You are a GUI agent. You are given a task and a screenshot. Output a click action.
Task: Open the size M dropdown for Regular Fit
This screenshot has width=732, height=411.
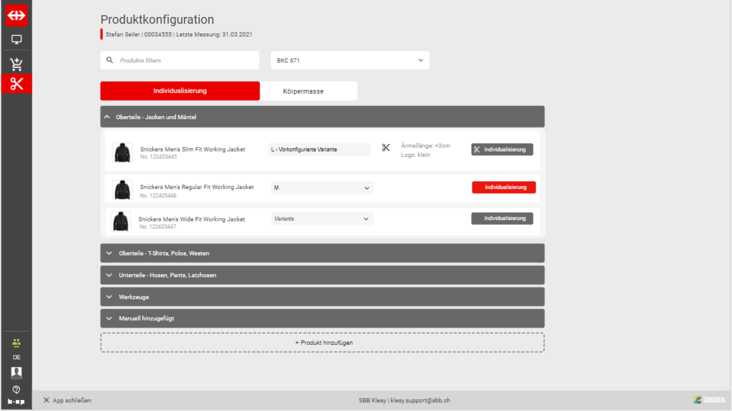(321, 188)
